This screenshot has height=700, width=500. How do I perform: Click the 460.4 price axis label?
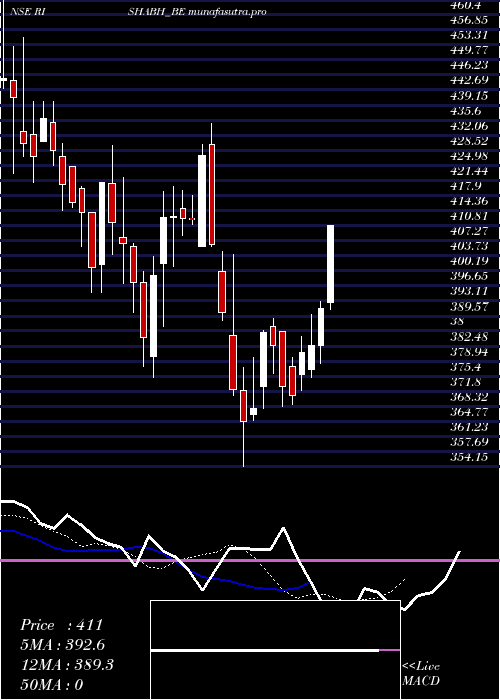point(466,5)
